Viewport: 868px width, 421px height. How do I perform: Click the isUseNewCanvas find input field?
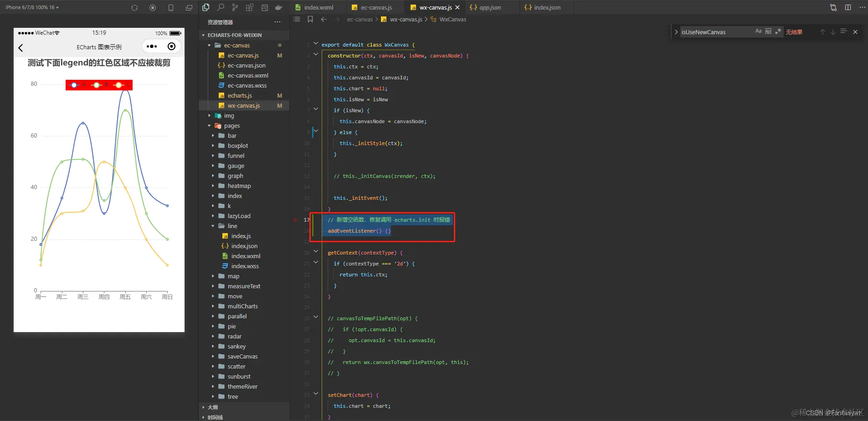[716, 32]
